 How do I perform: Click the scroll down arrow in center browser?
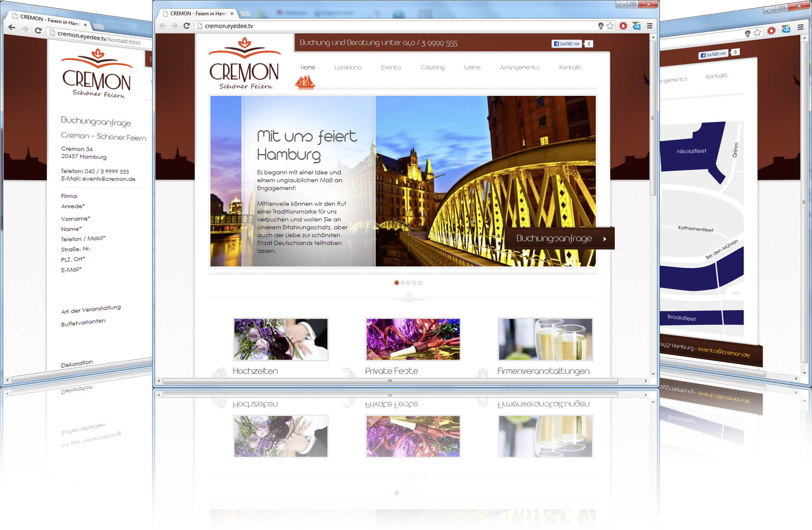[x=653, y=374]
